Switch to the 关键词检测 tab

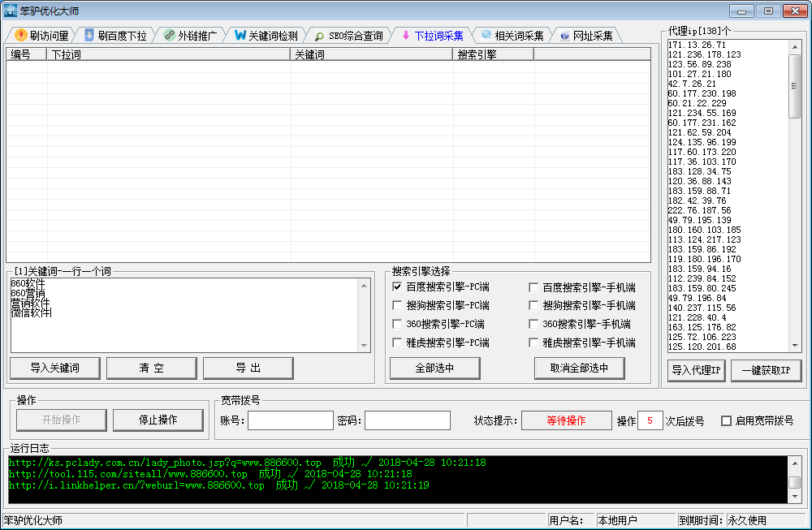pyautogui.click(x=266, y=35)
